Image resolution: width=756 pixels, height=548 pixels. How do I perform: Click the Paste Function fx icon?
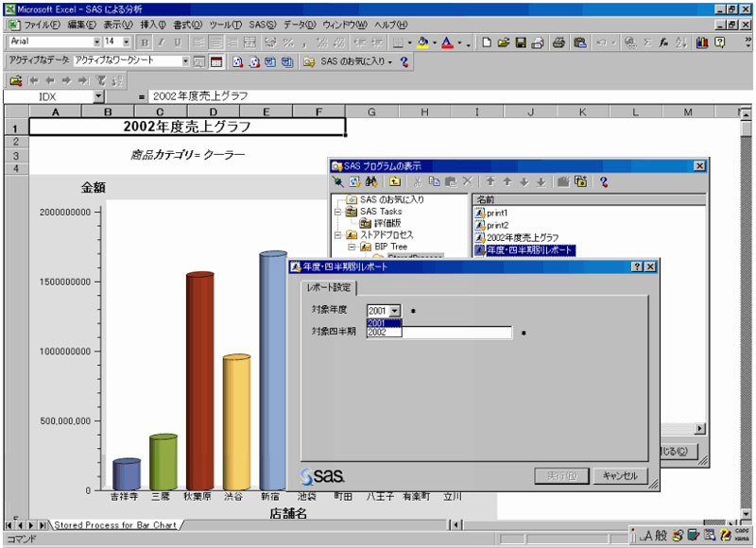coord(664,43)
